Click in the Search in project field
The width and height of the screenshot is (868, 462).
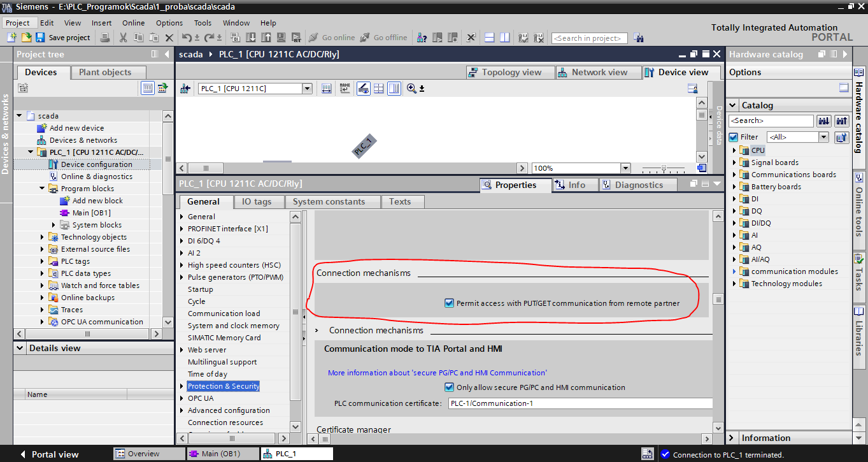coord(590,38)
